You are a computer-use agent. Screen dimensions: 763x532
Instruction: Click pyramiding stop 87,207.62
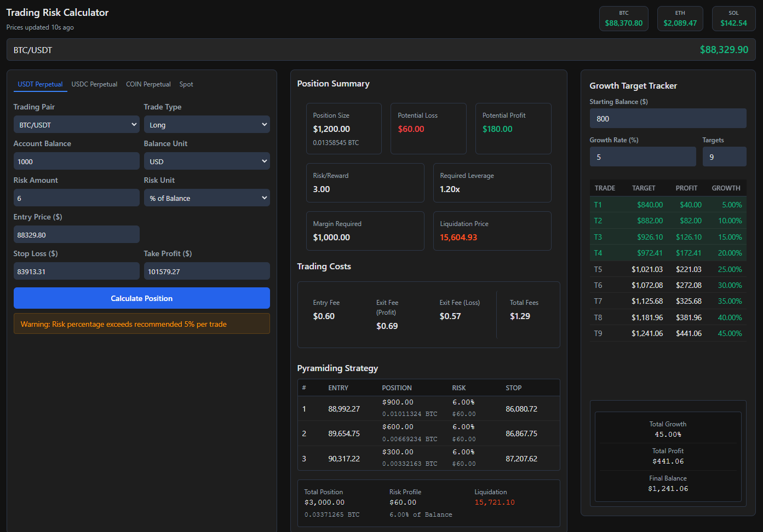coord(521,459)
